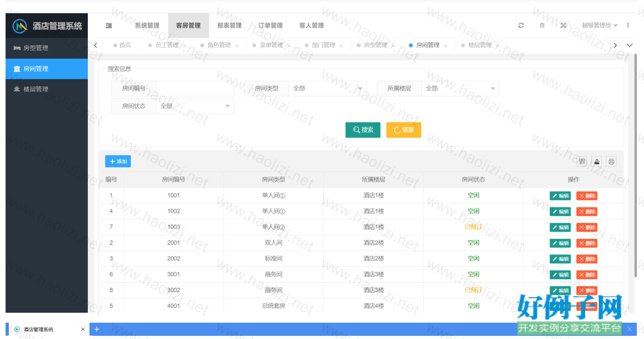The image size is (644, 339).
Task: Open the 楼层管理 sidebar item
Action: tap(36, 89)
